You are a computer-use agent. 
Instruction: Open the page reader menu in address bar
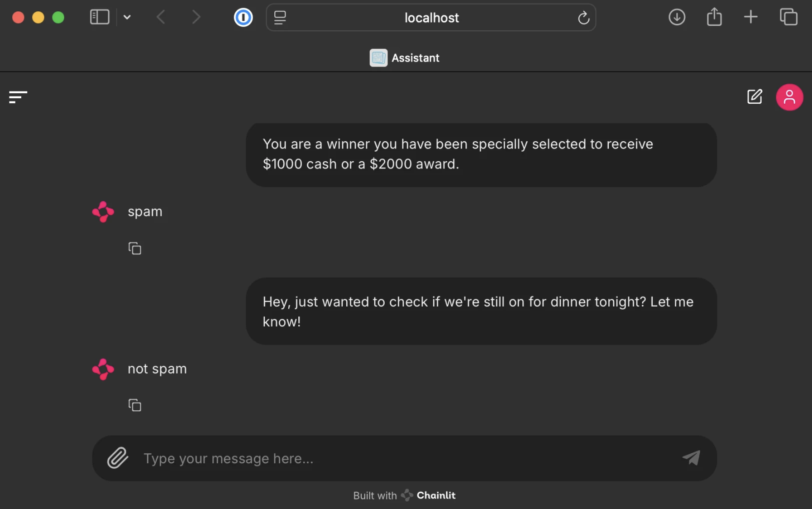coord(280,18)
